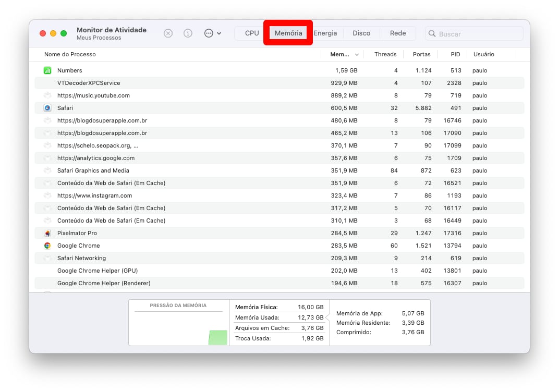The image size is (559, 392).
Task: Click the green memory pressure graph
Action: click(x=218, y=337)
